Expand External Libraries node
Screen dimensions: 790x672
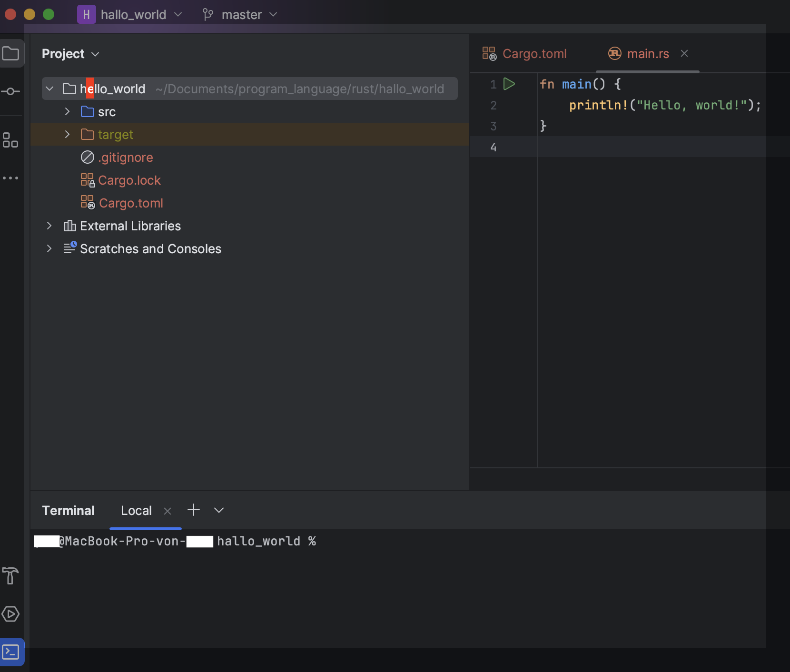[49, 226]
